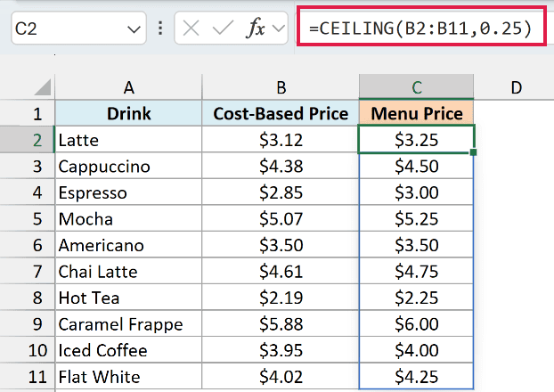Select the Cappuccino cell

point(128,166)
